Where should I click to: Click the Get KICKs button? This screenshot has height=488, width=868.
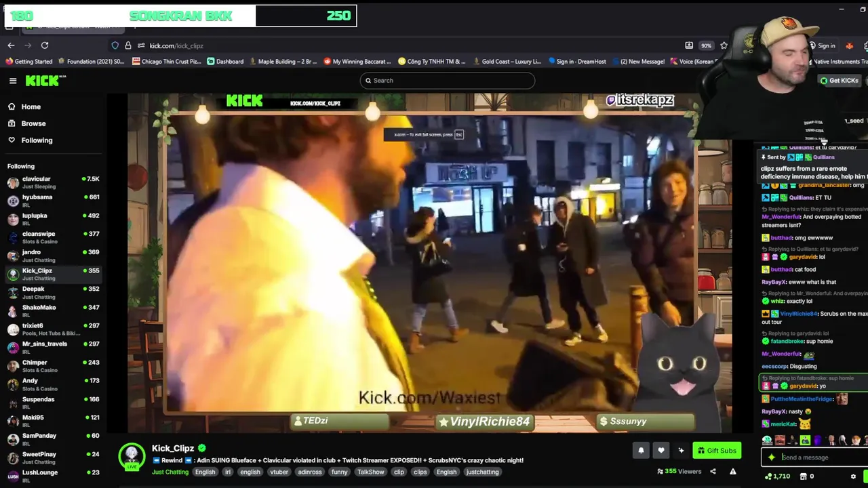pos(839,81)
